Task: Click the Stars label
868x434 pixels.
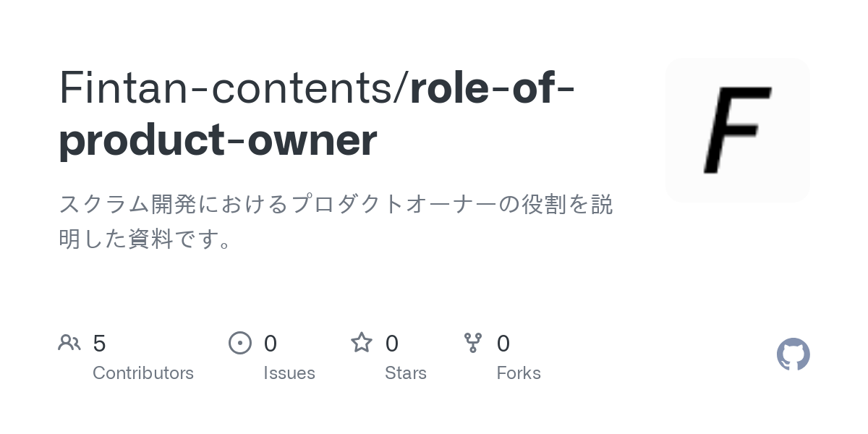Action: pyautogui.click(x=406, y=373)
